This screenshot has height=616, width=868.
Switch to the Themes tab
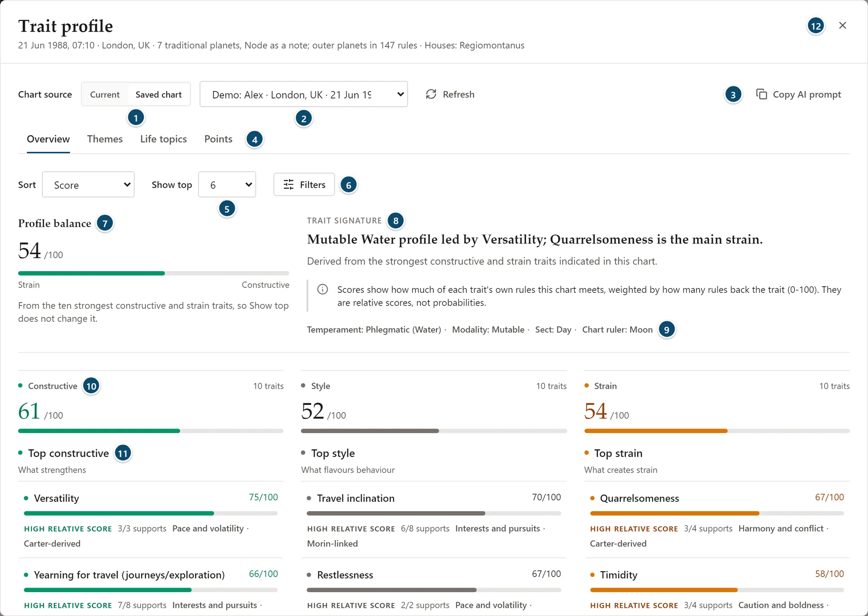click(x=105, y=139)
